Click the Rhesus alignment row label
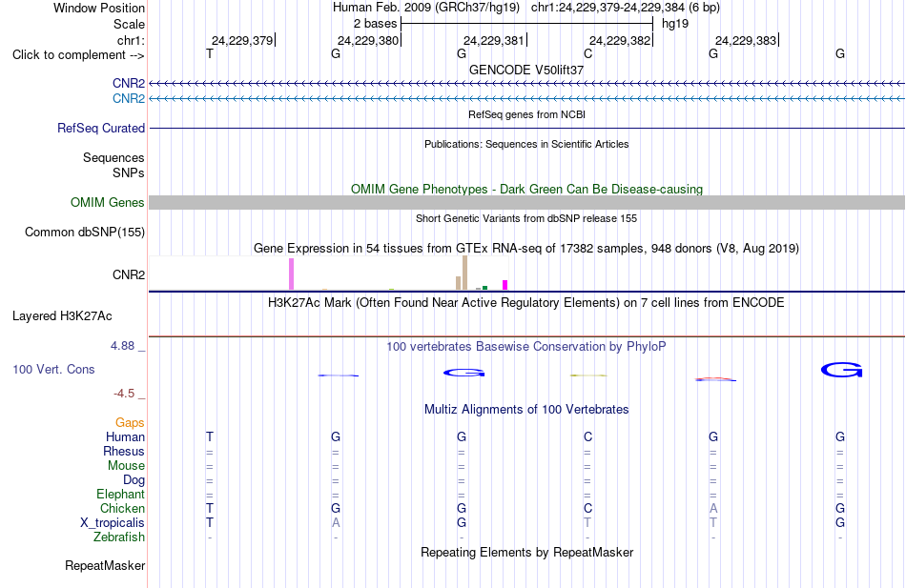 [124, 451]
